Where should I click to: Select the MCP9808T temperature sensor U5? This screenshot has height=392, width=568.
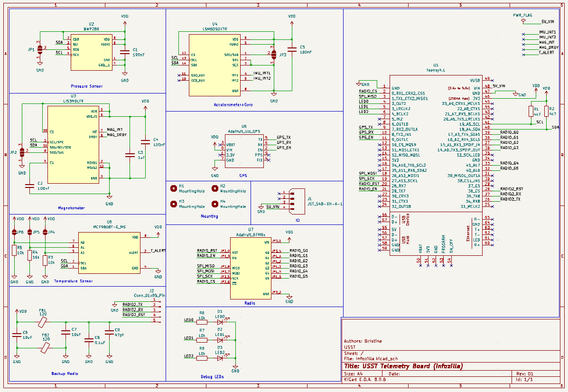coord(109,252)
